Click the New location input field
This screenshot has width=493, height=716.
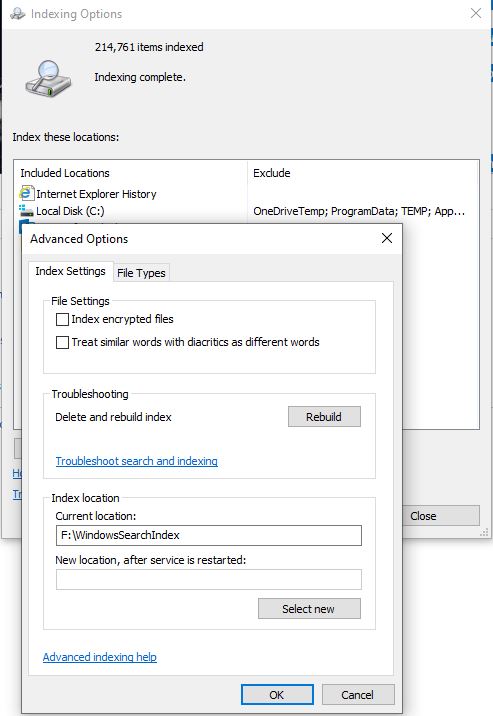209,579
